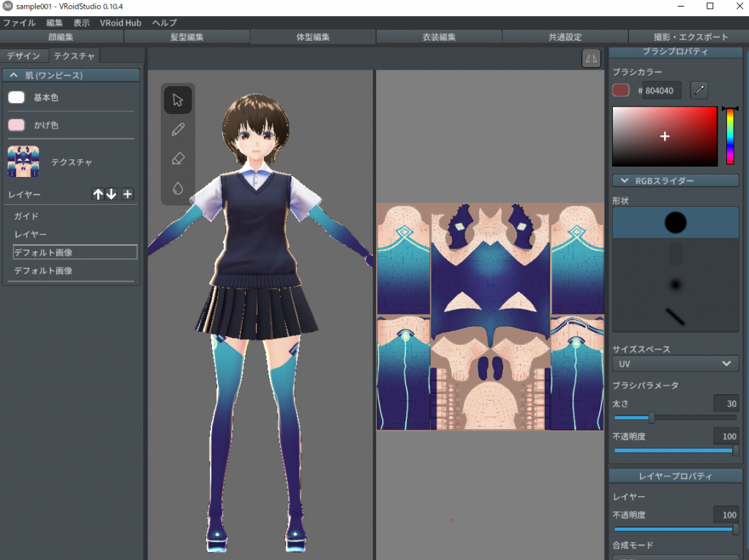Switch to the デザイン tab
Screen dimensions: 749x560
click(23, 56)
